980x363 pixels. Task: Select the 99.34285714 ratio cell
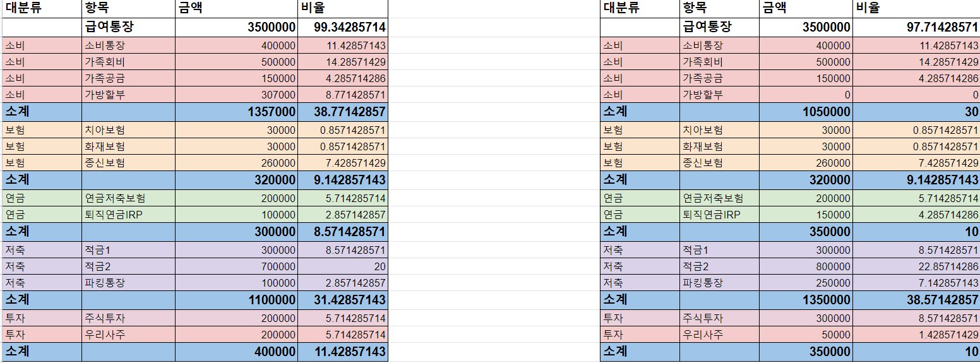point(342,28)
